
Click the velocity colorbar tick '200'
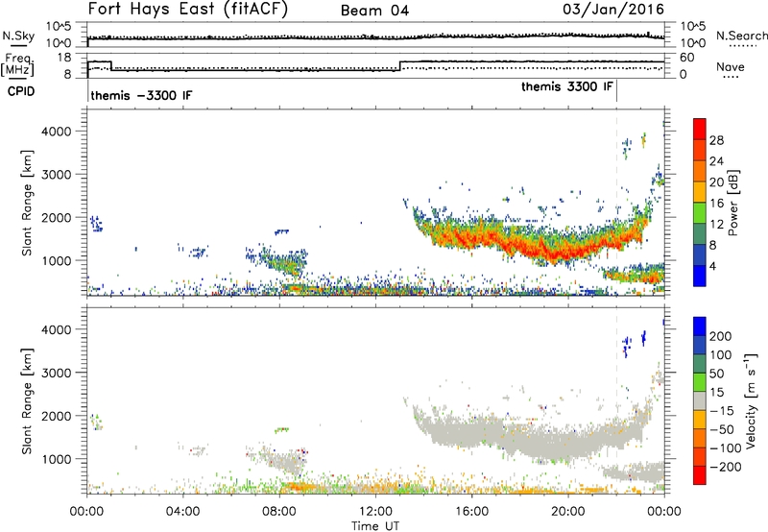pos(721,336)
